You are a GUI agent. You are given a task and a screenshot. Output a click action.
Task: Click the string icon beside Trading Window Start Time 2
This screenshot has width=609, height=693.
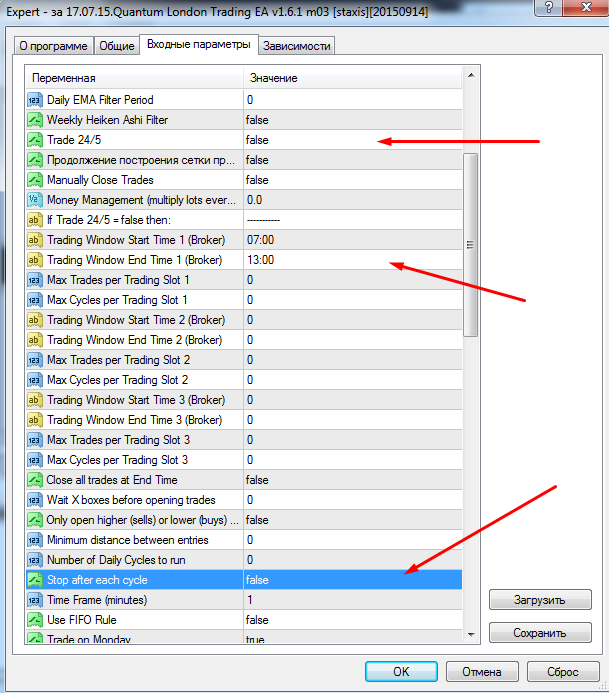pyautogui.click(x=35, y=320)
